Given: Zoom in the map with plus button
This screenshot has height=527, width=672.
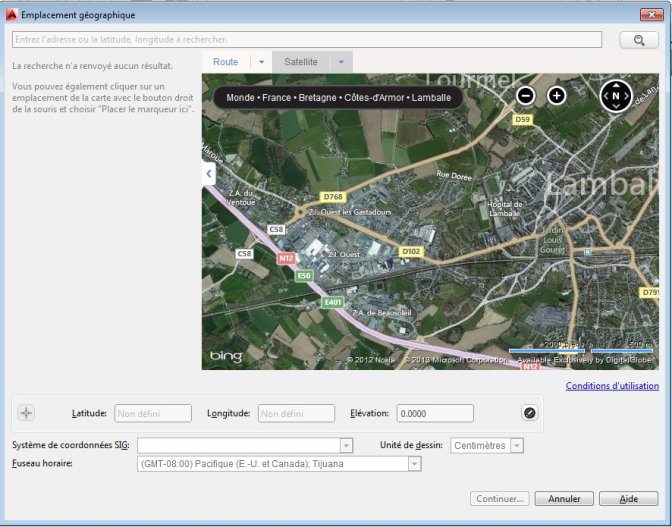Looking at the screenshot, I should click(557, 96).
